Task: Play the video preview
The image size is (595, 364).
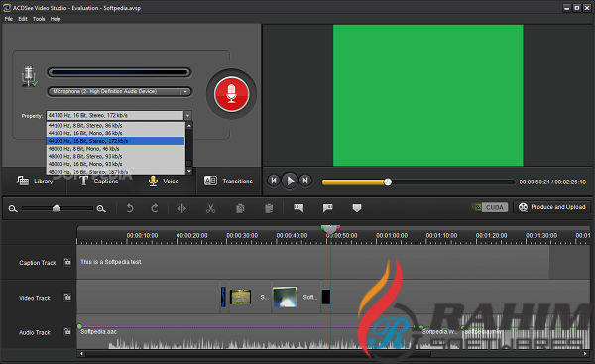Action: pos(290,181)
